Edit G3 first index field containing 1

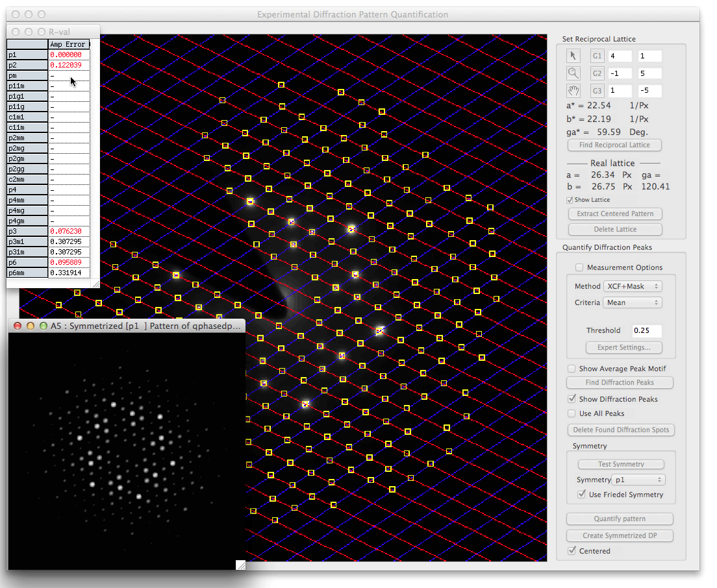(x=620, y=90)
